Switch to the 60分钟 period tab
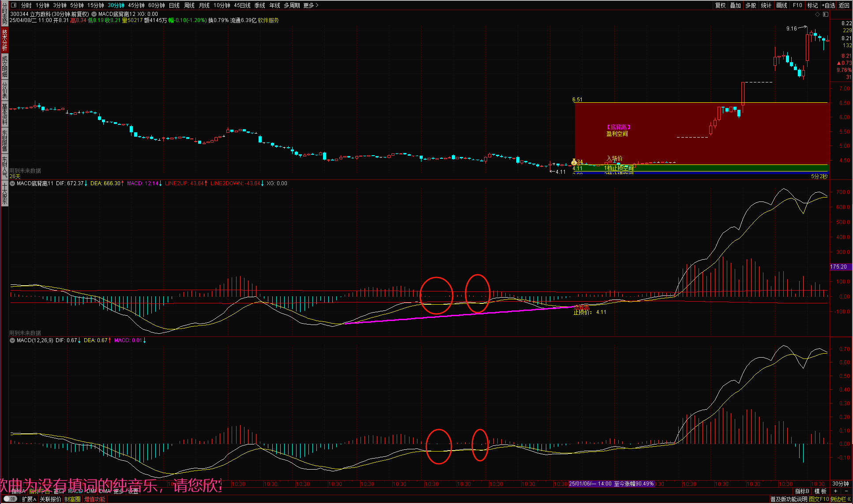 coord(156,5)
